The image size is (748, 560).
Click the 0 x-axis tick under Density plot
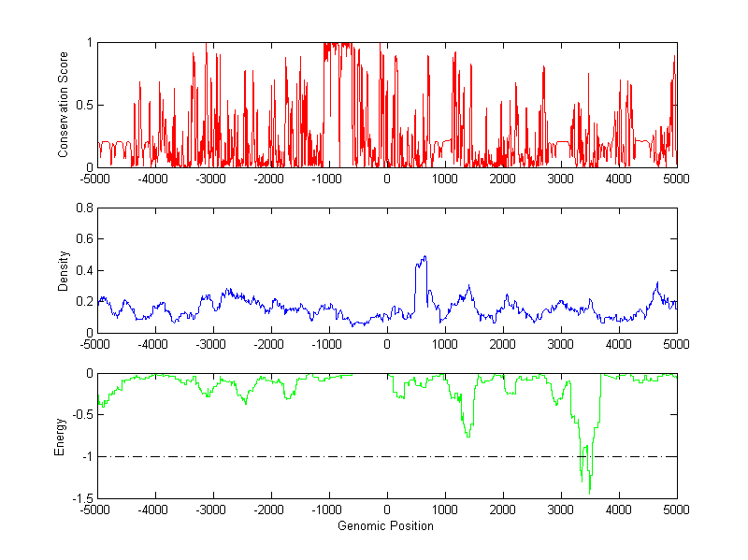tap(387, 344)
